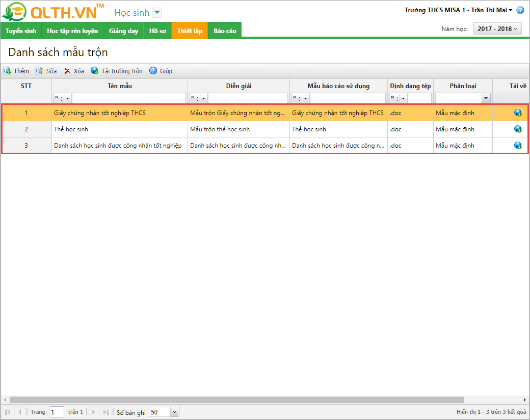This screenshot has width=530, height=420.
Task: Click Xóa to delete template
Action: point(74,71)
